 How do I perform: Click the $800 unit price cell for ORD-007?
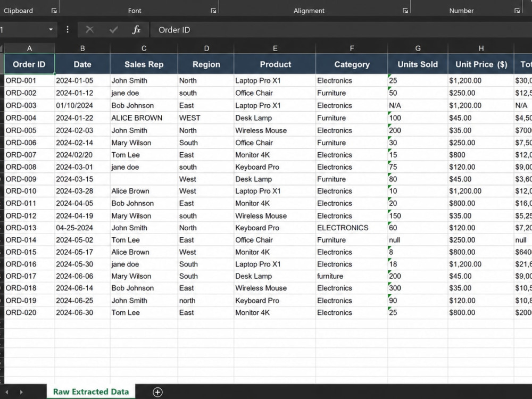click(x=481, y=155)
